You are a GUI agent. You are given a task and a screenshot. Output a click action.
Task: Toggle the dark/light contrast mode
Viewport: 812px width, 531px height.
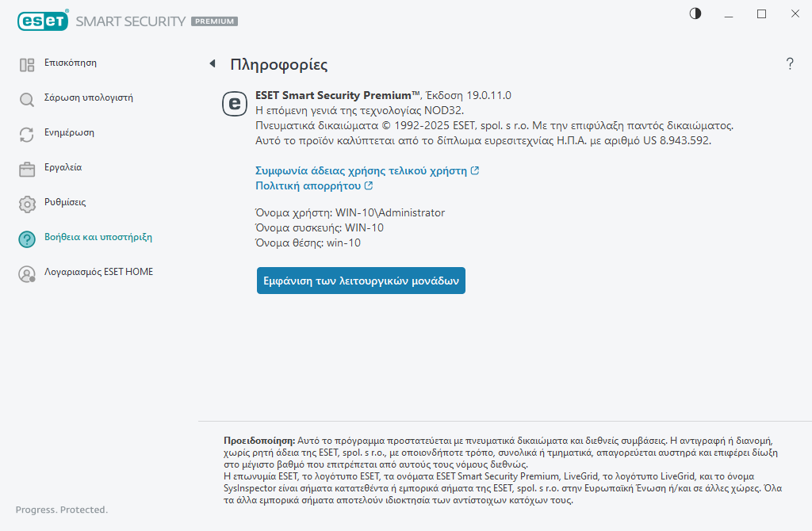pyautogui.click(x=695, y=14)
